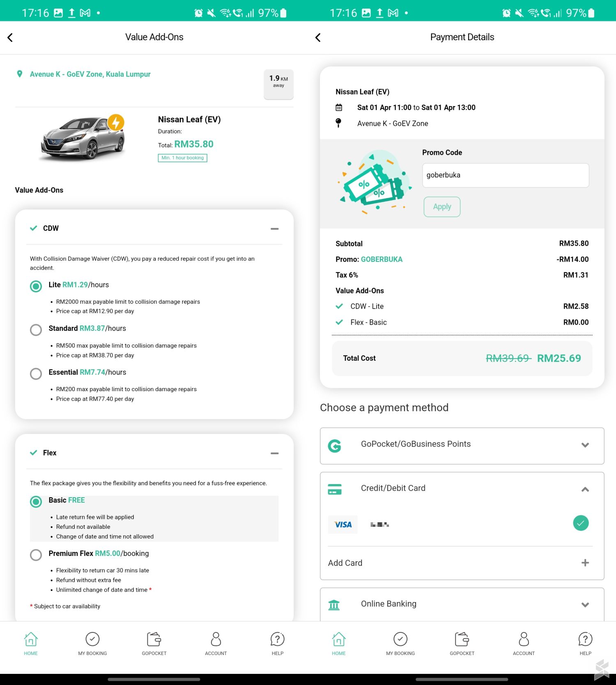Screen dimensions: 616x685
Task: Tap the bank icon next to Online Banking
Action: (334, 604)
